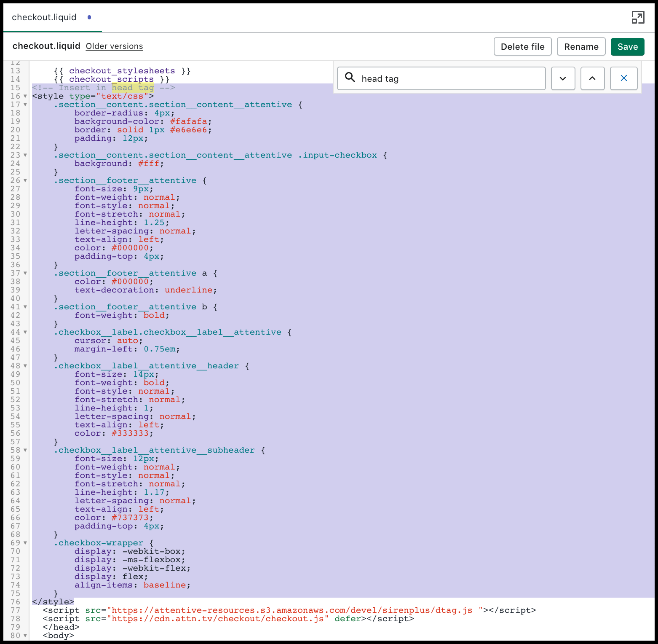This screenshot has height=644, width=658.
Task: Collapse section__footer__attentive rule at line 26
Action: [25, 181]
